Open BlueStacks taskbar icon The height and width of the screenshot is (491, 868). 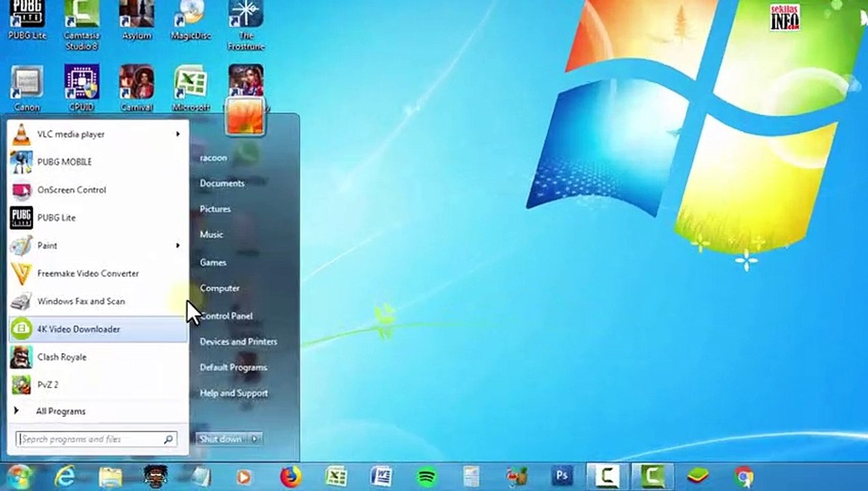698,477
